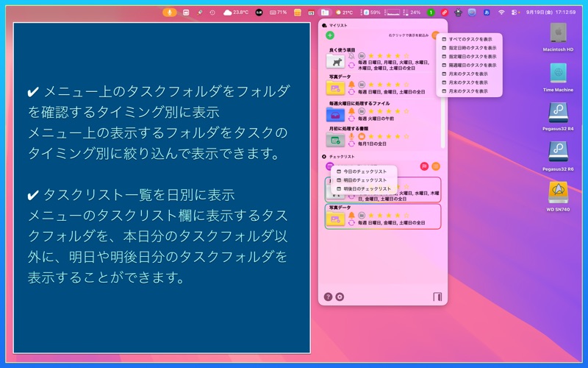Toggle the microphone alert icon for 月初に処理する書類
This screenshot has width=588, height=368.
(x=351, y=136)
